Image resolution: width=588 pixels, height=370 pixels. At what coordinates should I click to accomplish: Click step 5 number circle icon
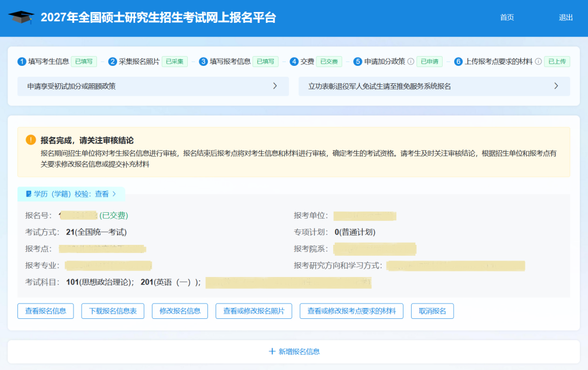pos(358,61)
